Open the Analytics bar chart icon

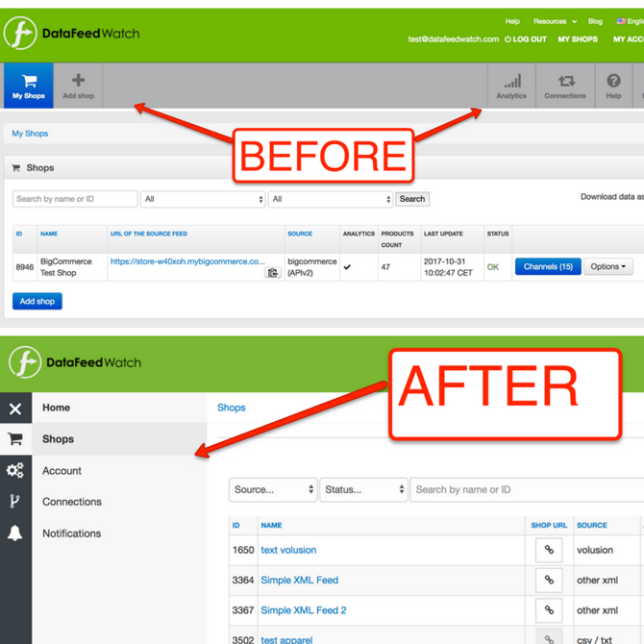[x=511, y=81]
